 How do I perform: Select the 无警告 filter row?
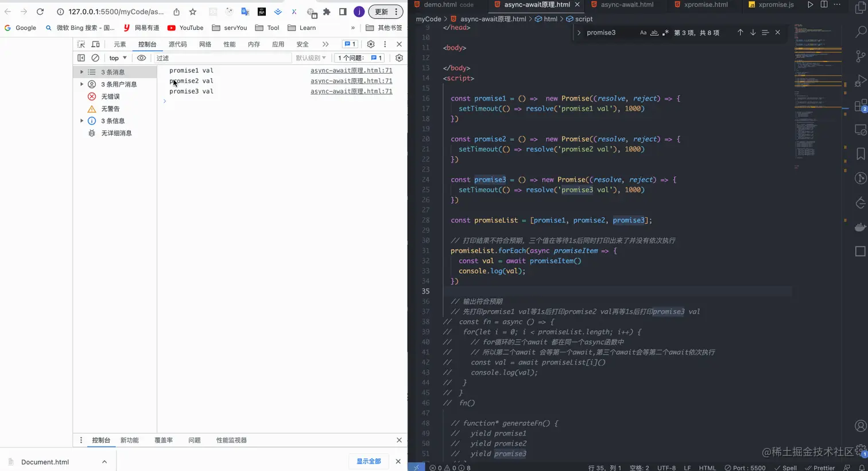(x=115, y=109)
